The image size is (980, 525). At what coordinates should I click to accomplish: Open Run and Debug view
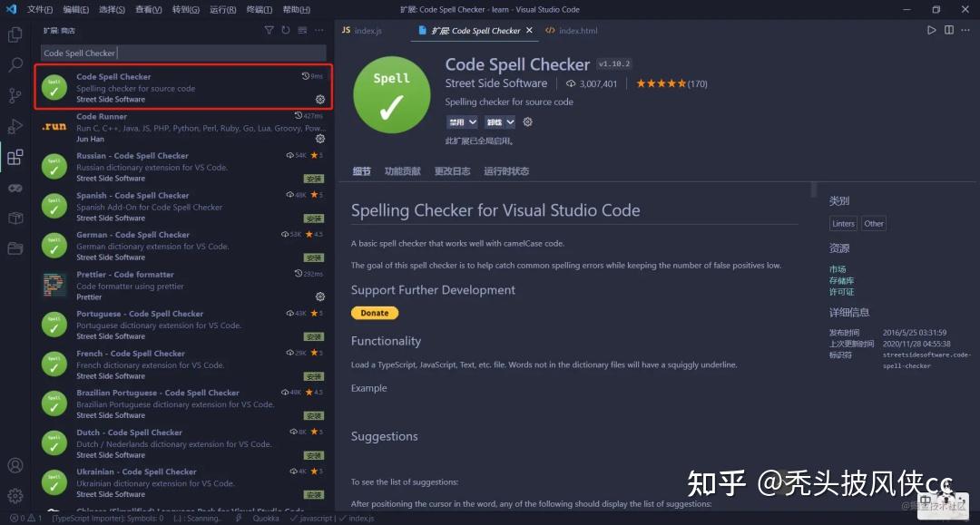[15, 126]
